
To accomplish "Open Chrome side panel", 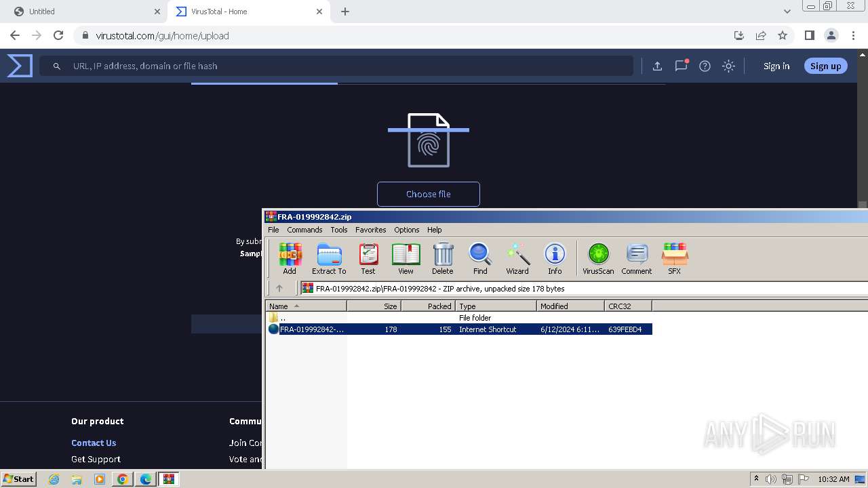I will click(809, 35).
